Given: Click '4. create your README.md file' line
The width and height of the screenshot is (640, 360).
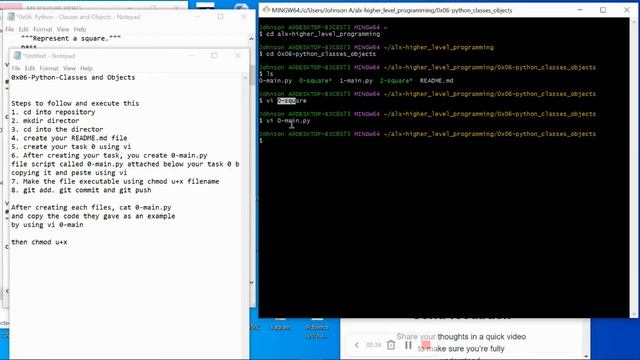Looking at the screenshot, I should [69, 138].
